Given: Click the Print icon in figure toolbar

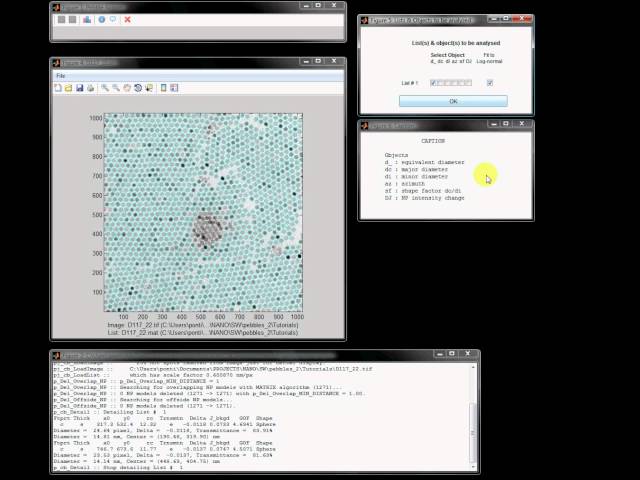Looking at the screenshot, I should (90, 88).
